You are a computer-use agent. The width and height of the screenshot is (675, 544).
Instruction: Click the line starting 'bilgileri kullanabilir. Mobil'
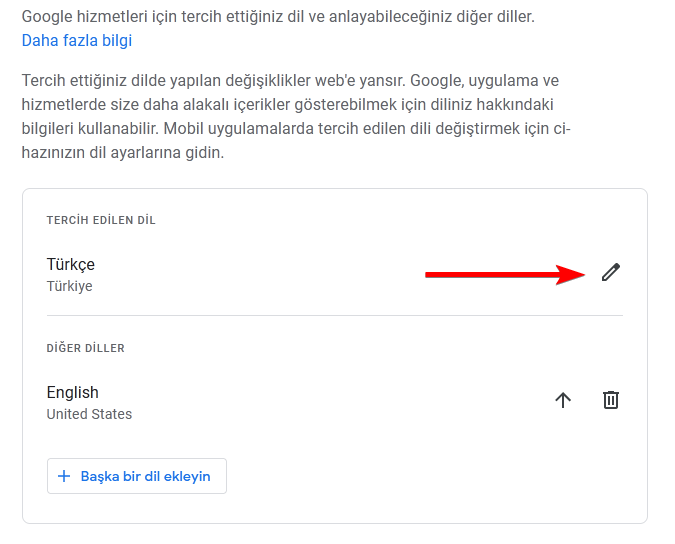(296, 129)
